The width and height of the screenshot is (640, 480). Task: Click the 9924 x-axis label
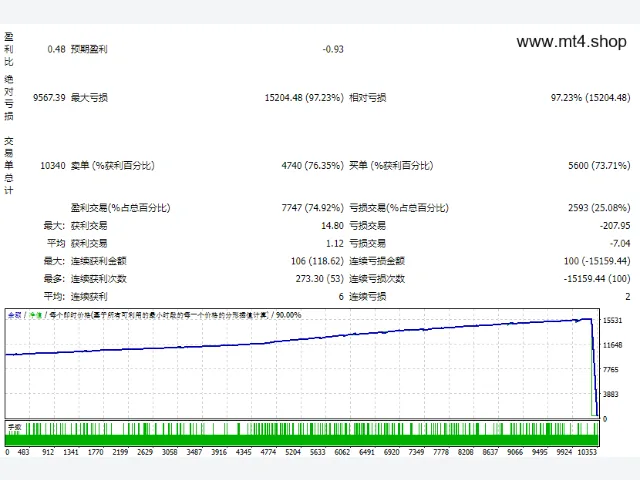[x=564, y=452]
